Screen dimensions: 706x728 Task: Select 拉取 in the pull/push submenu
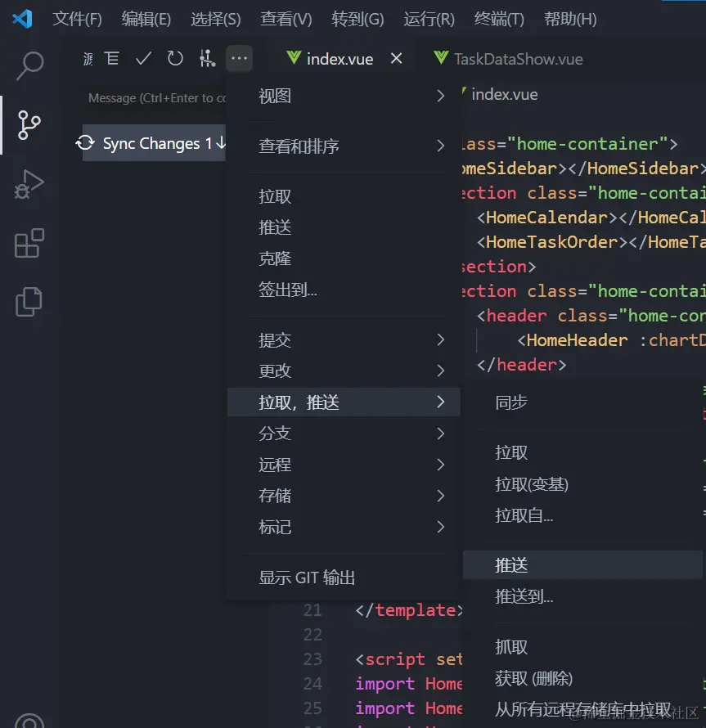[583, 452]
